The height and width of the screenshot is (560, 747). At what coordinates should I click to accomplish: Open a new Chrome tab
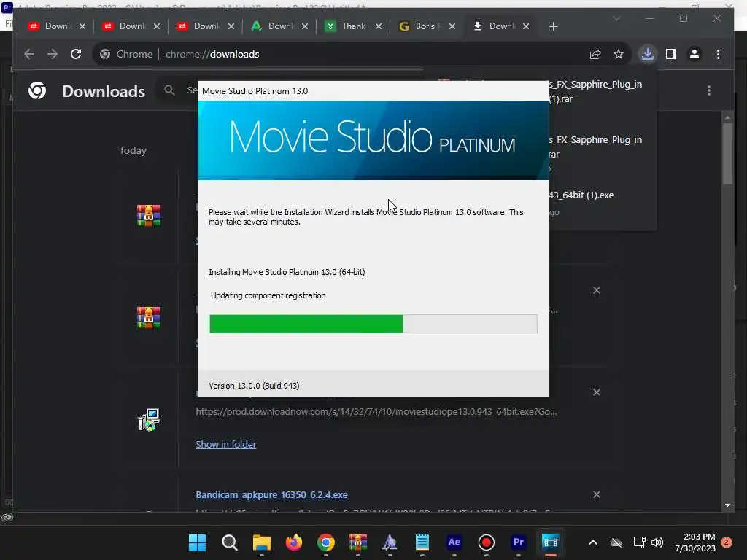click(x=553, y=26)
